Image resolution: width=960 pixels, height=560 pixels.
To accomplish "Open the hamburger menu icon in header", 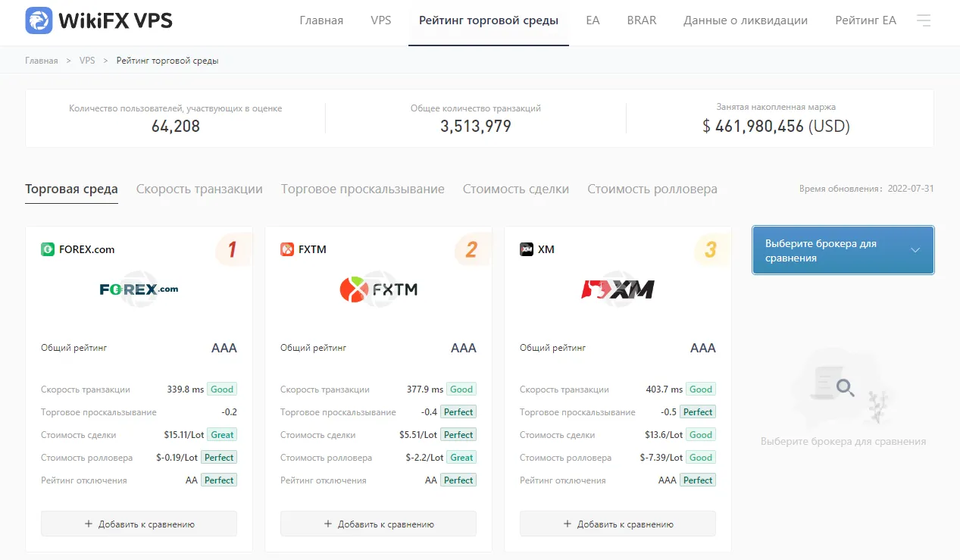I will coord(924,20).
